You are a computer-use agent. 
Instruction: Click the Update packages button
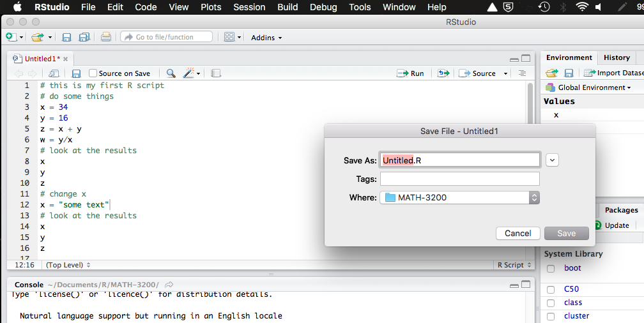click(611, 225)
